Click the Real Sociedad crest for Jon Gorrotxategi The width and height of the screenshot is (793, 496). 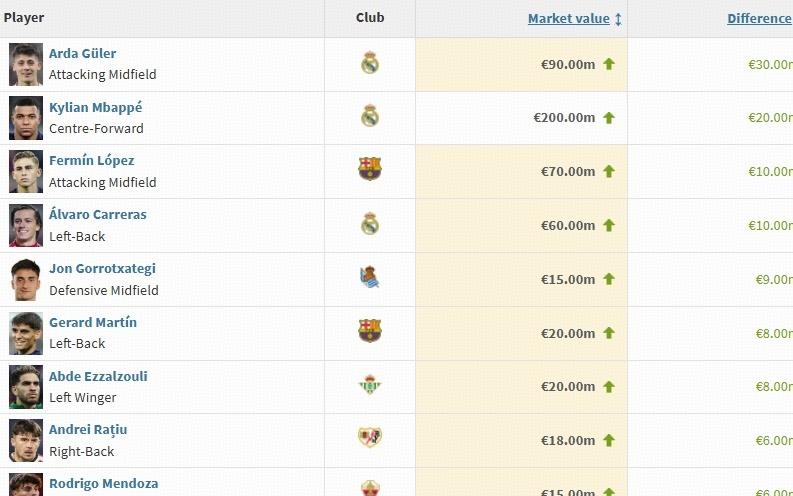[x=370, y=278]
